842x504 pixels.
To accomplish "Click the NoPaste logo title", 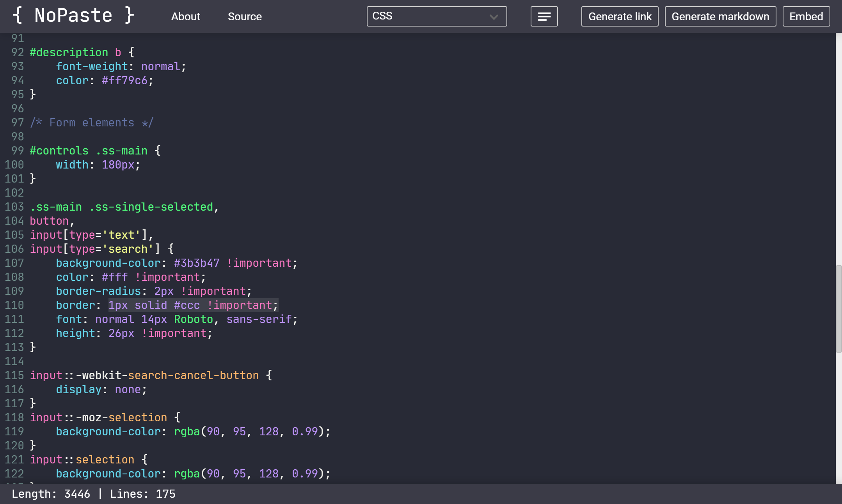I will pyautogui.click(x=73, y=16).
